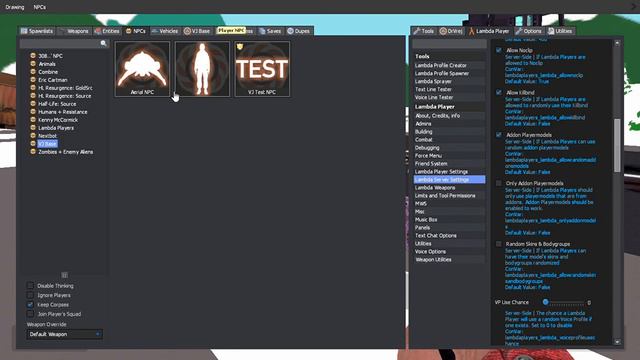Enable Join Player's Squad checkbox
This screenshot has height=360, width=640.
coord(30,314)
